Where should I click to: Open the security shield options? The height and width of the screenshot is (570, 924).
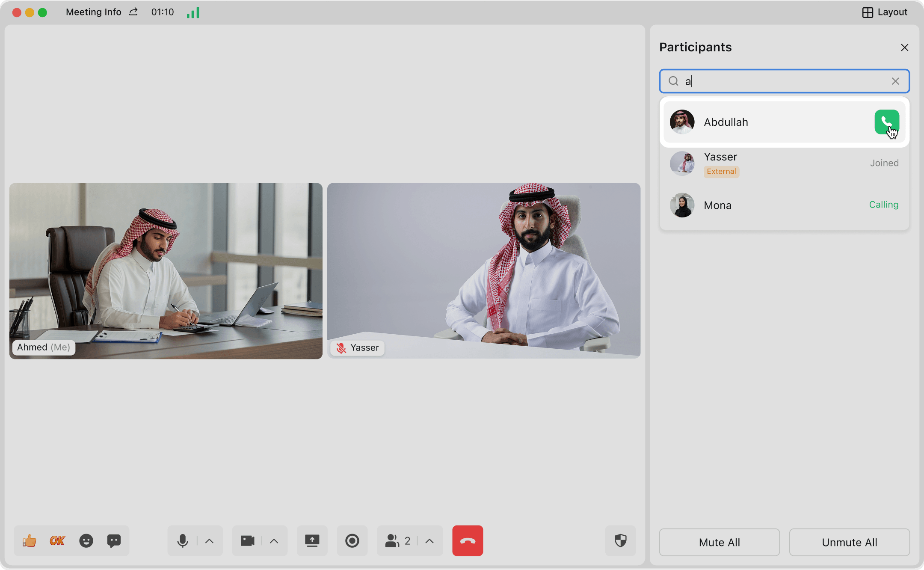620,541
